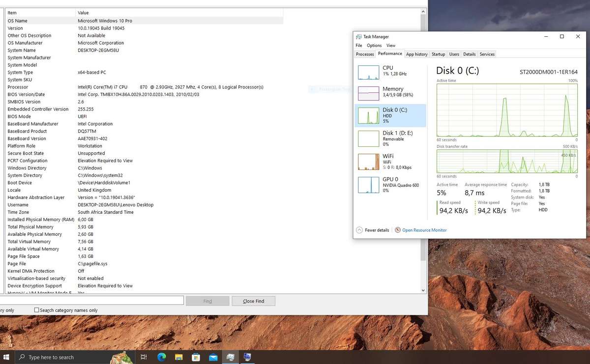Viewport: 590px width, 364px height.
Task: Switch to the Processes tab
Action: point(364,54)
